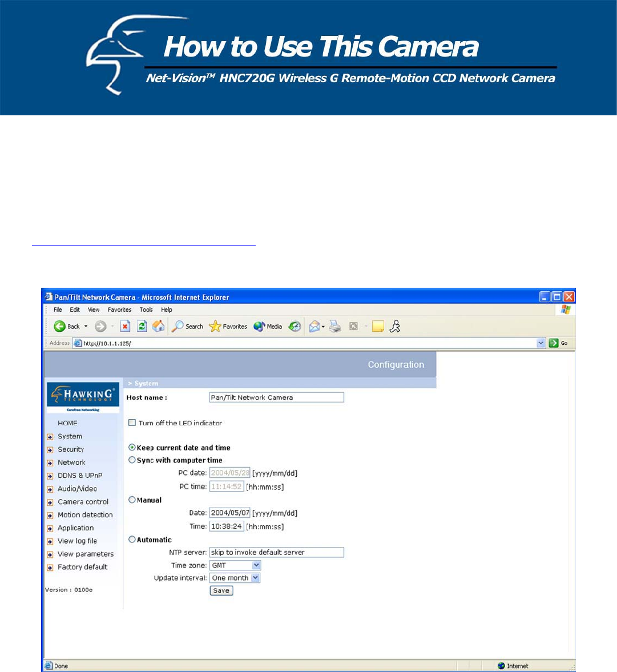Click the arrow bullet beside System
Image resolution: width=617 pixels, height=672 pixels.
(x=50, y=437)
